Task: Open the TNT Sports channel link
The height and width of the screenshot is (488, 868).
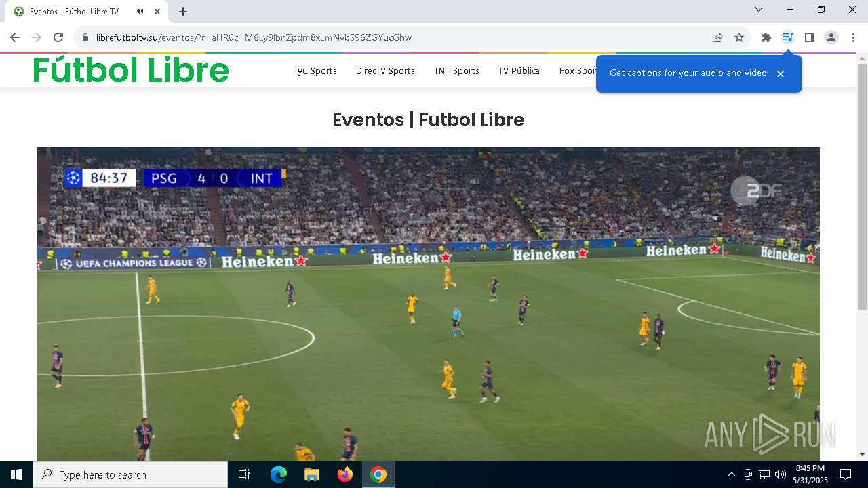Action: pyautogui.click(x=456, y=70)
